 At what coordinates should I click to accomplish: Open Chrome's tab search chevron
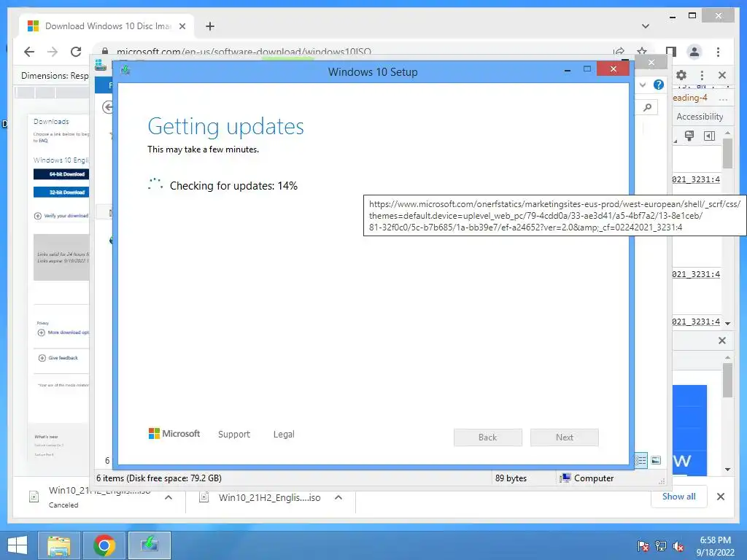[645, 26]
